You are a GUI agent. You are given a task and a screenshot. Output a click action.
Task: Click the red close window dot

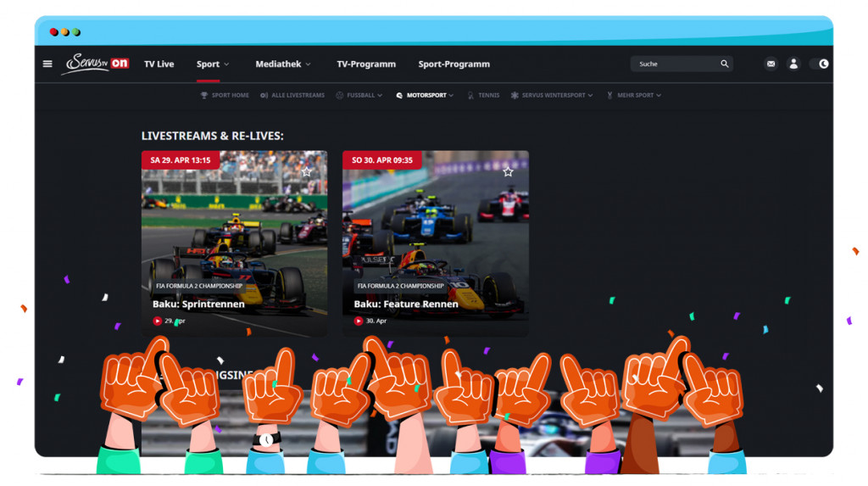point(53,32)
